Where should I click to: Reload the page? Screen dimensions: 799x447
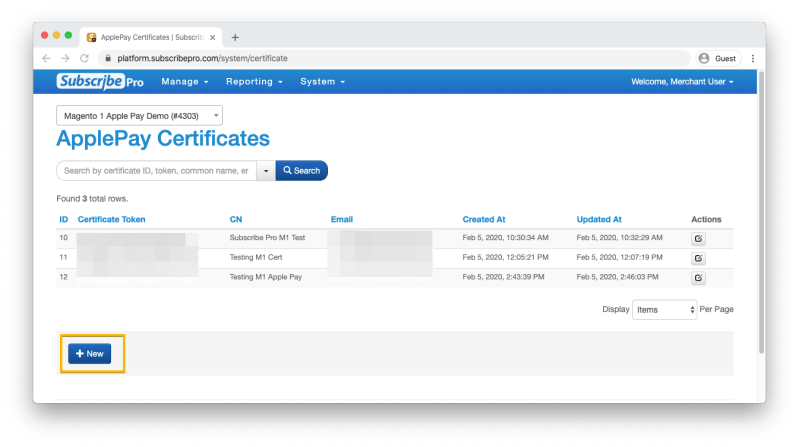[x=85, y=58]
